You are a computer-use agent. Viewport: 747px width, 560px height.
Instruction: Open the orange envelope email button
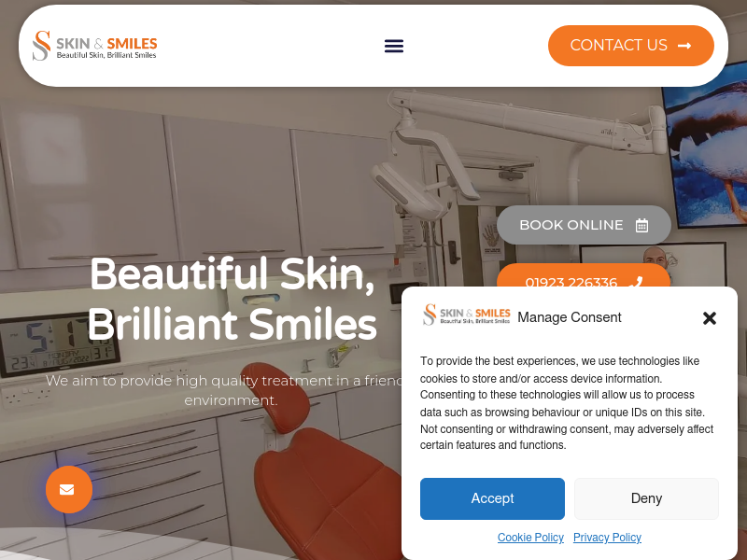click(69, 489)
